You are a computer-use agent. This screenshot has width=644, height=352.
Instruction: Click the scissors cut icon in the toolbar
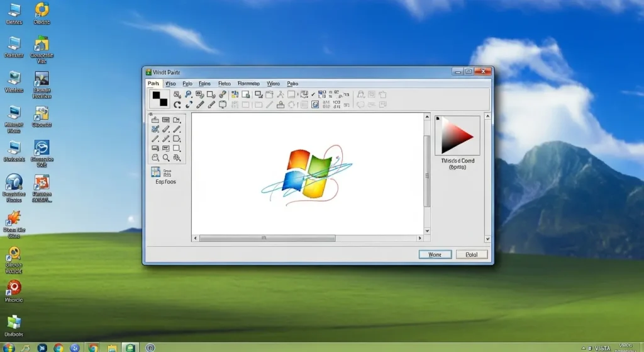point(280,94)
